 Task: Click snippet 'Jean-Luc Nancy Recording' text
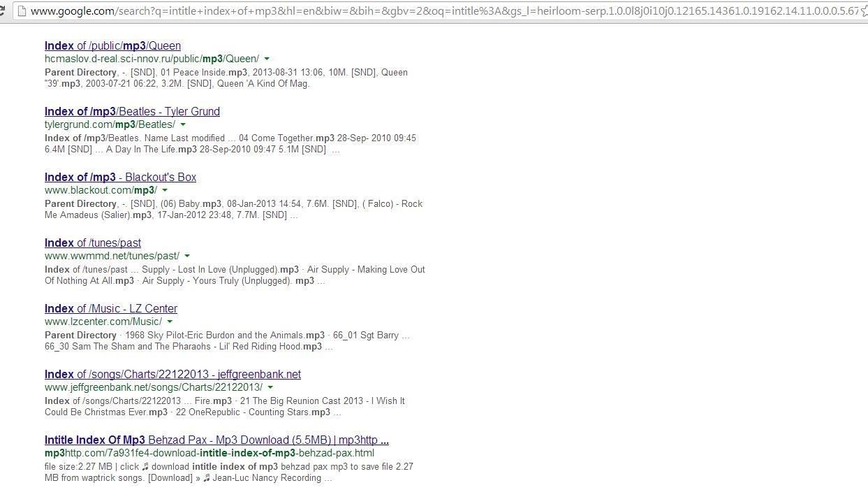click(x=267, y=478)
